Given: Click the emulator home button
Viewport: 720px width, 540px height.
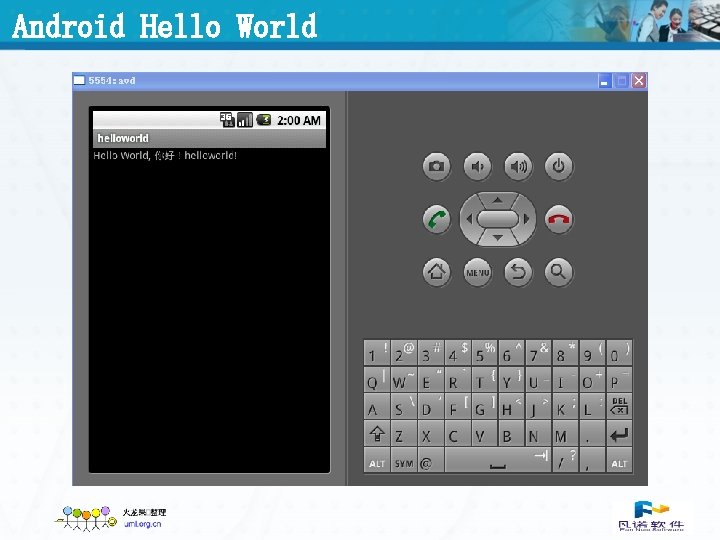Looking at the screenshot, I should (436, 272).
